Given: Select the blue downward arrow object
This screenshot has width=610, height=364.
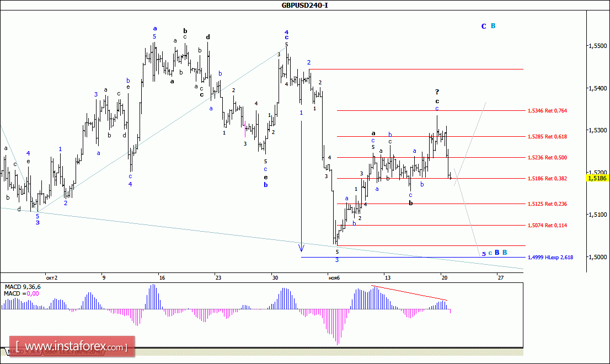Looking at the screenshot, I should 302,186.
